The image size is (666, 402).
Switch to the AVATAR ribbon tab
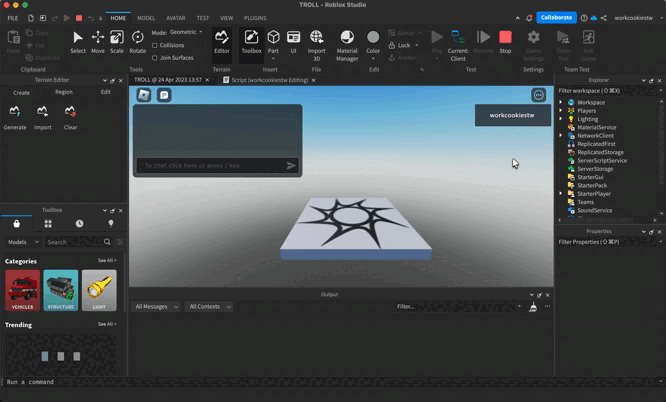(x=175, y=18)
